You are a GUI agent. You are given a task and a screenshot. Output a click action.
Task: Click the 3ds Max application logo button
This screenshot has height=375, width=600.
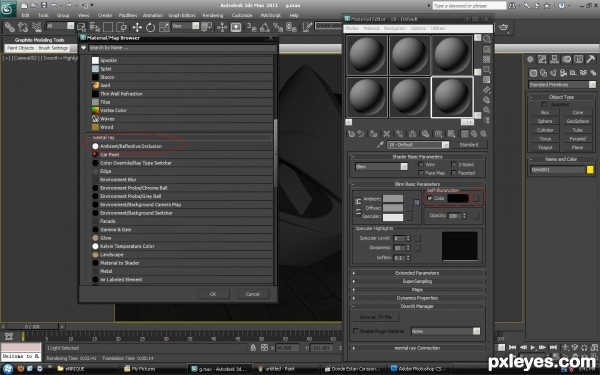7,9
